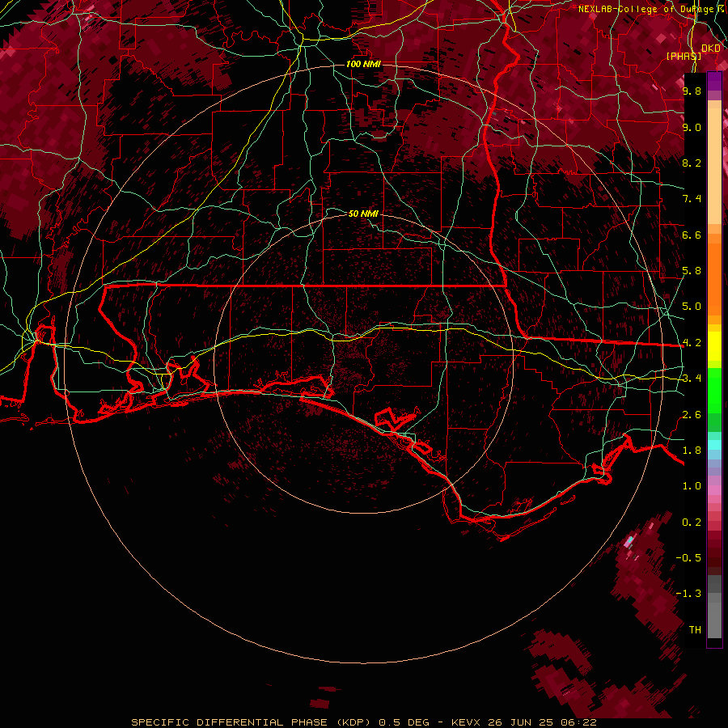
Task: Click the purple swatch atop the color bar
Action: click(x=714, y=81)
